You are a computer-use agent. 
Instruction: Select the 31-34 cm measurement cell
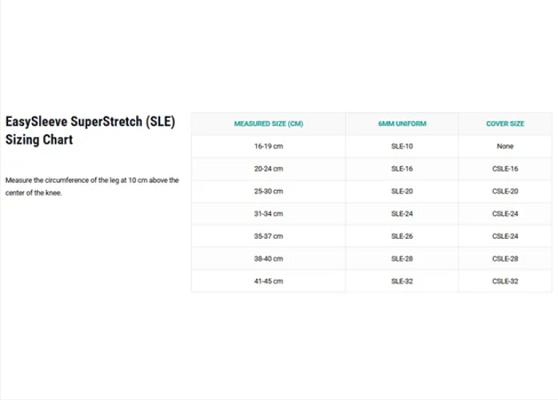coord(268,214)
